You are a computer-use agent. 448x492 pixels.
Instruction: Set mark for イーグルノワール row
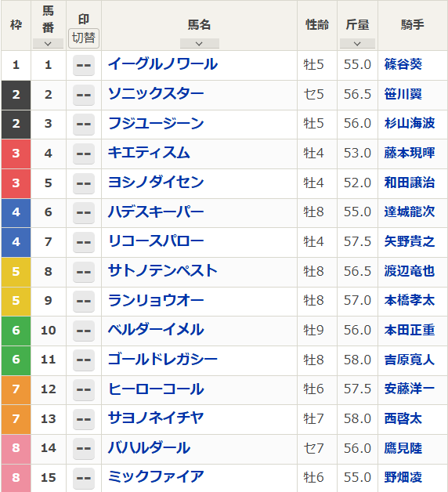coord(84,65)
